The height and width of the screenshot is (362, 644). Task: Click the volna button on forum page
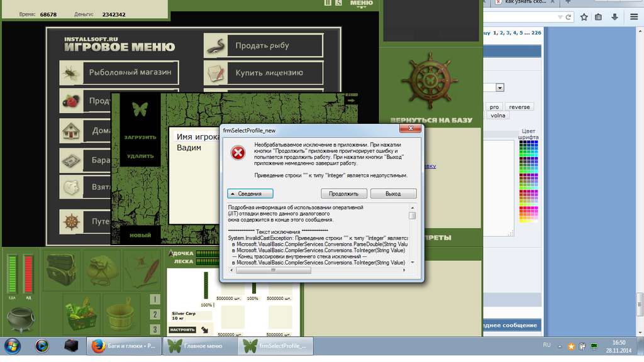pyautogui.click(x=498, y=116)
